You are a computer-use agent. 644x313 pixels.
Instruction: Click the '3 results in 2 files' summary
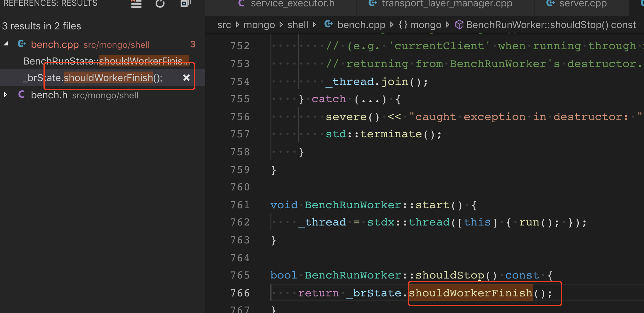coord(42,26)
